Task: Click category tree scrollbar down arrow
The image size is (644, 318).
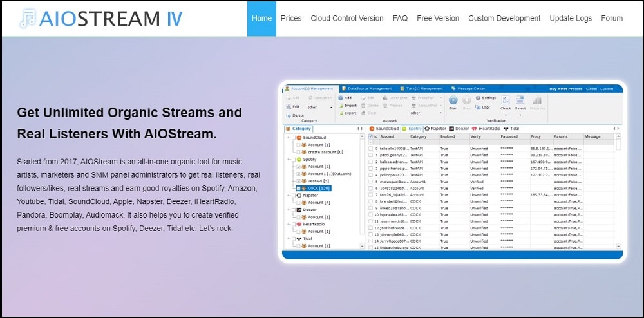Action: click(362, 246)
